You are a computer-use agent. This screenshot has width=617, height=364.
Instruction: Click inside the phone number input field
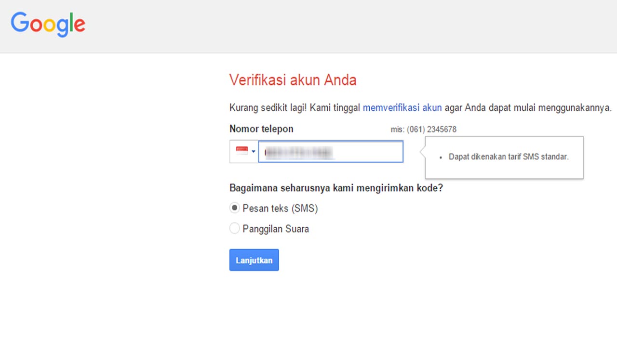coord(331,151)
